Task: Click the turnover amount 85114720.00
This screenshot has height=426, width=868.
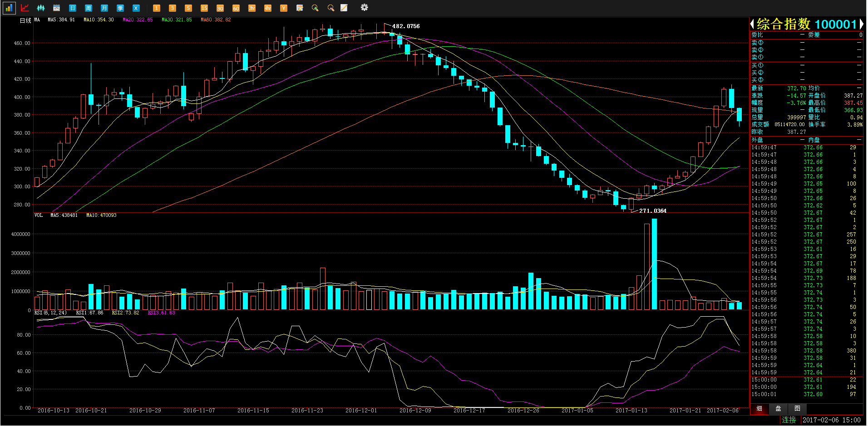Action: point(789,125)
